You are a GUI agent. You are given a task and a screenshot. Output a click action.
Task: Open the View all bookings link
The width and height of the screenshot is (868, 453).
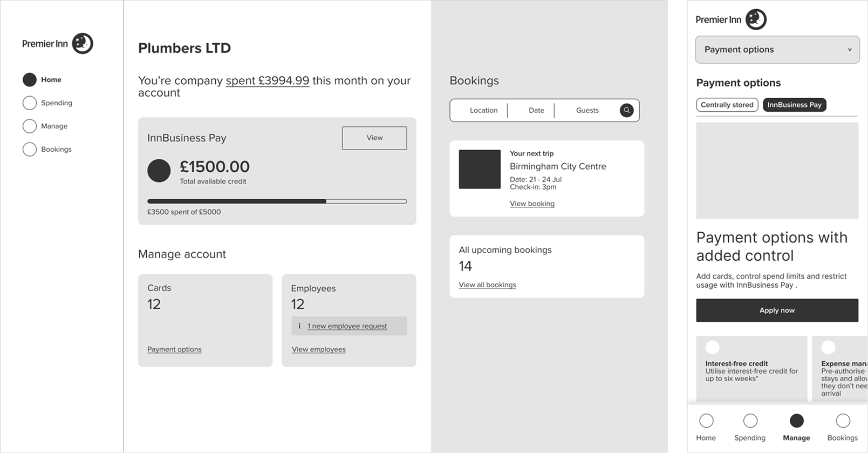click(487, 285)
